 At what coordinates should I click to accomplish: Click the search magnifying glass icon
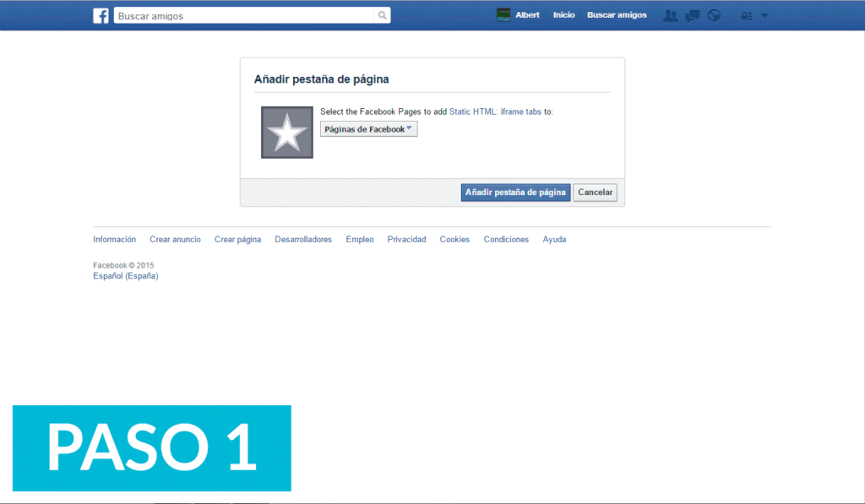point(382,15)
